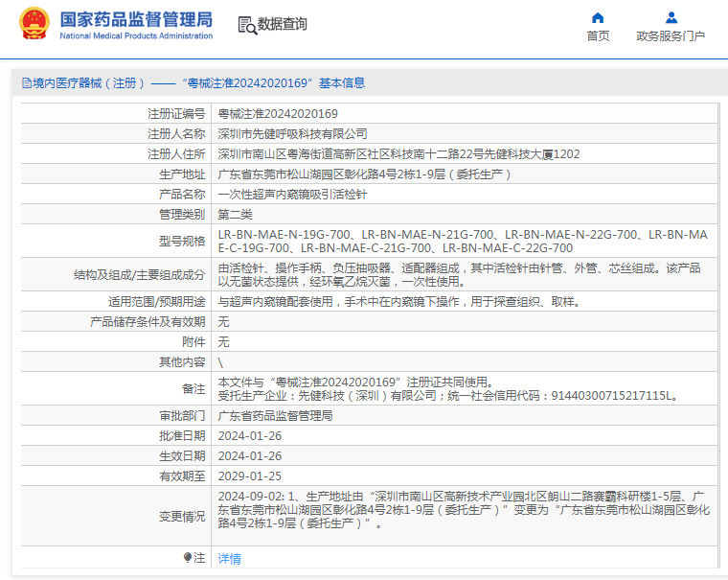This screenshot has width=728, height=580.
Task: Click the 审批部门 row label
Action: [182, 415]
